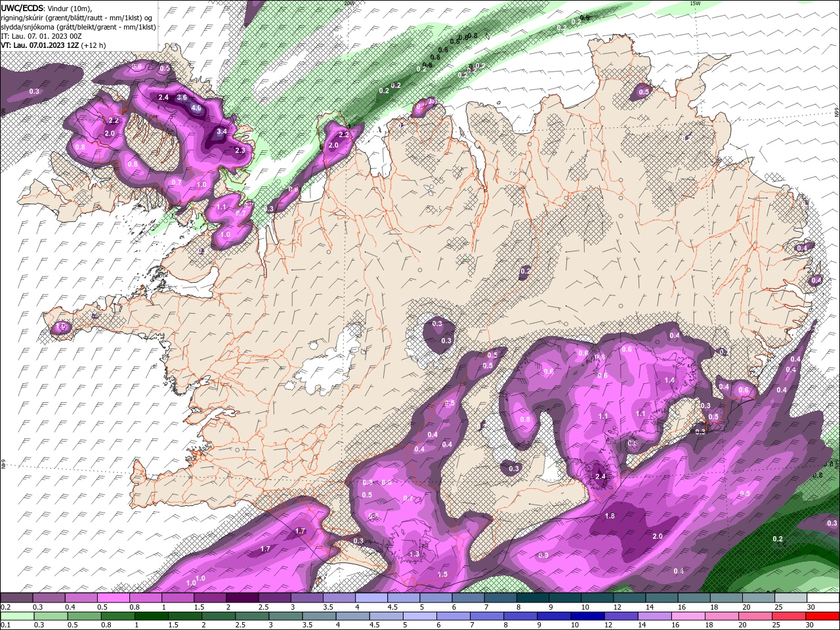Click the 4.0 precipitation value over the Westfjords
Image resolution: width=840 pixels, height=630 pixels.
pos(196,108)
